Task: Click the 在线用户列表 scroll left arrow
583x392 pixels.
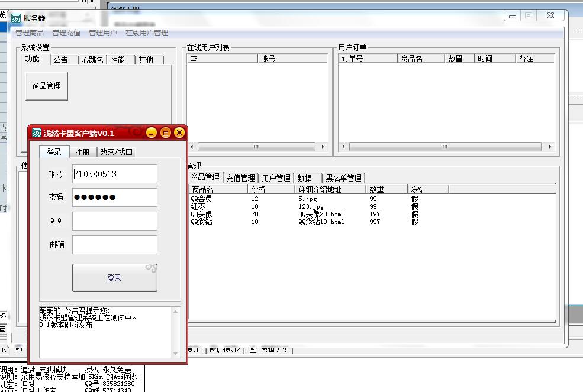Action: tap(192, 147)
